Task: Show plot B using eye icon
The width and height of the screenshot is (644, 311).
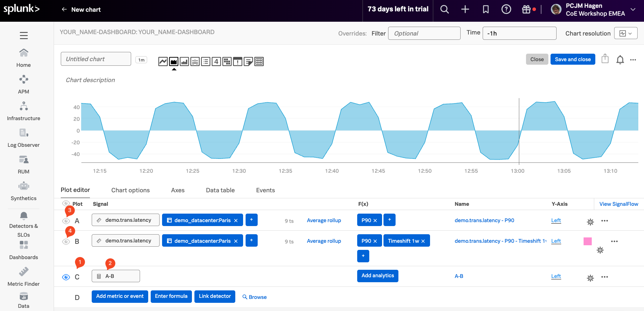Action: (66, 242)
